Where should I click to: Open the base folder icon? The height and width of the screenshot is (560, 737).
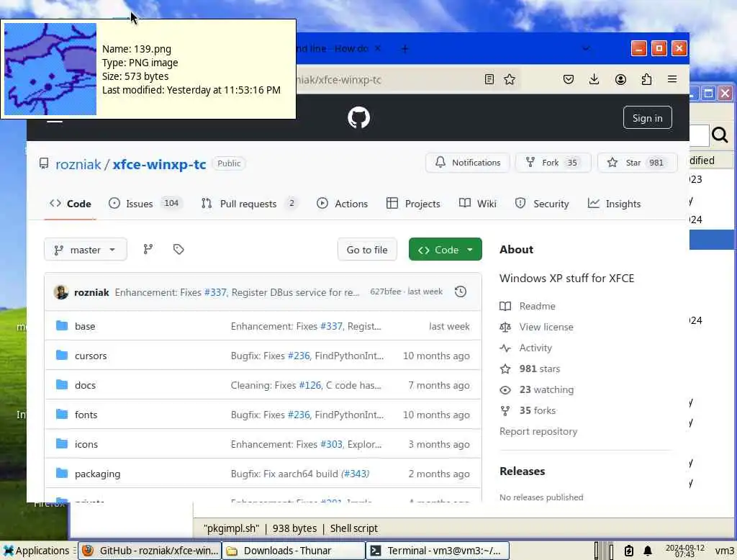(x=62, y=325)
